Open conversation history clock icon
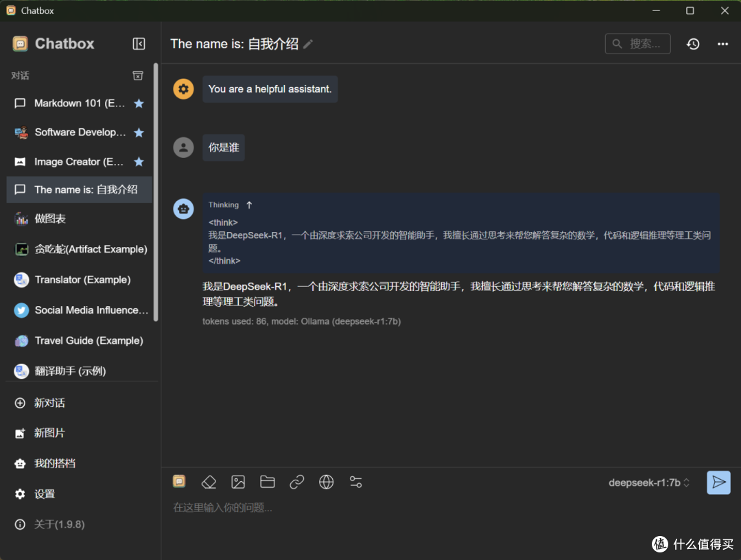The image size is (741, 560). pos(693,44)
